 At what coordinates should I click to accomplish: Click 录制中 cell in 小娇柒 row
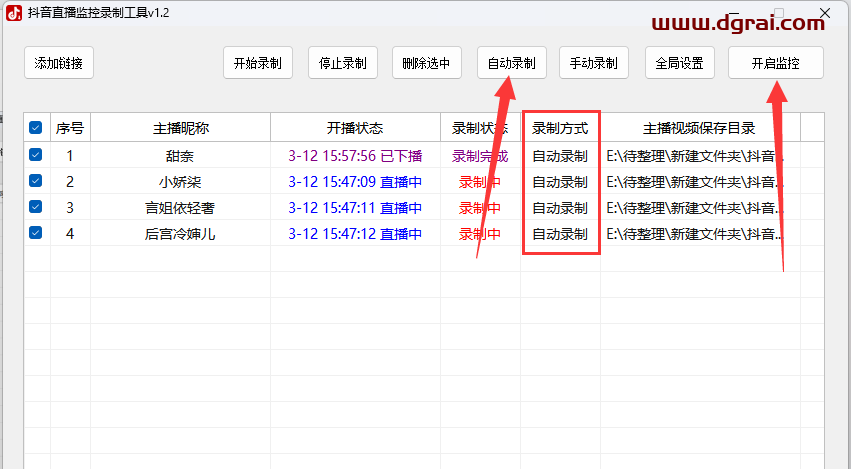pyautogui.click(x=480, y=182)
